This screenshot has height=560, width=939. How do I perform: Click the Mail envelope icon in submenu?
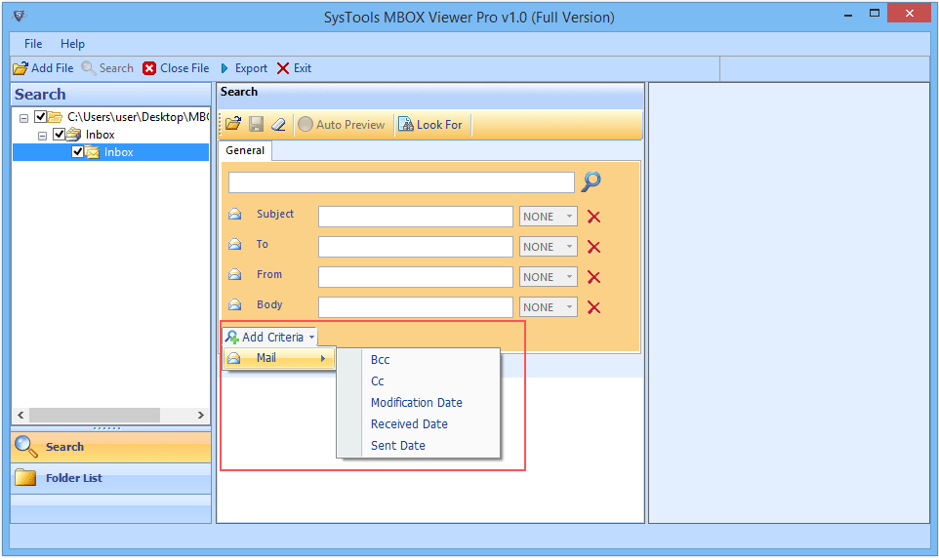coord(234,358)
